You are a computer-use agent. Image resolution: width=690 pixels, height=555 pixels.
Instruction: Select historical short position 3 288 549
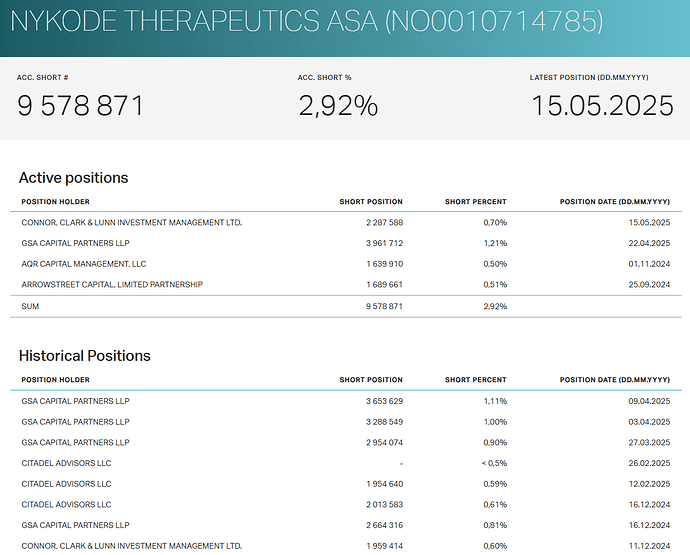coord(385,422)
